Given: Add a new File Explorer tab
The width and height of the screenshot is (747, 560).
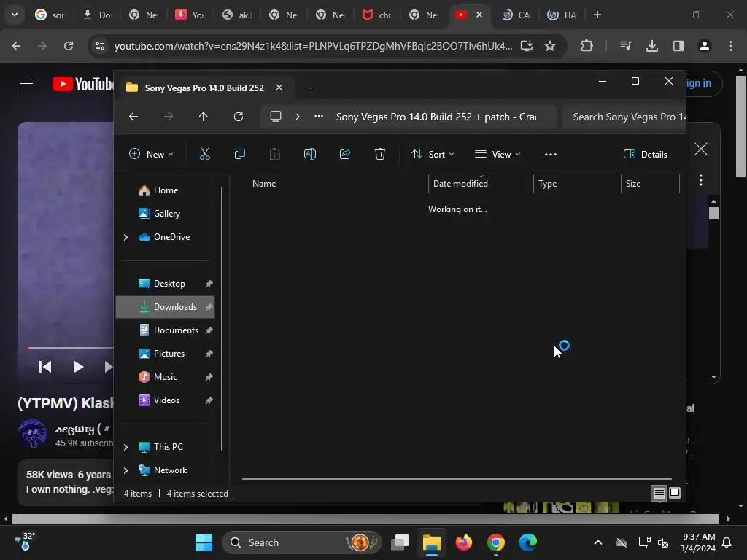Looking at the screenshot, I should coord(311,88).
